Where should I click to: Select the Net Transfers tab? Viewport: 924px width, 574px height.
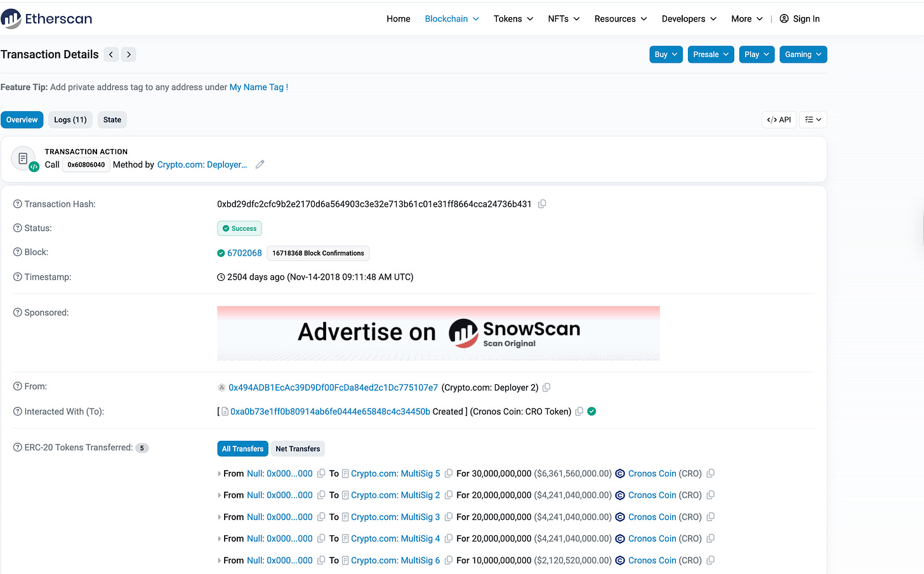pyautogui.click(x=298, y=449)
